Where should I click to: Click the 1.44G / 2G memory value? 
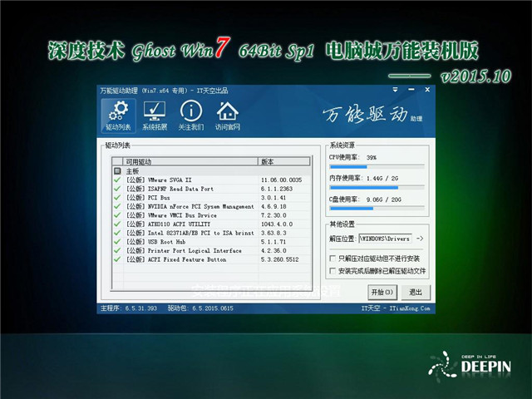tap(382, 178)
